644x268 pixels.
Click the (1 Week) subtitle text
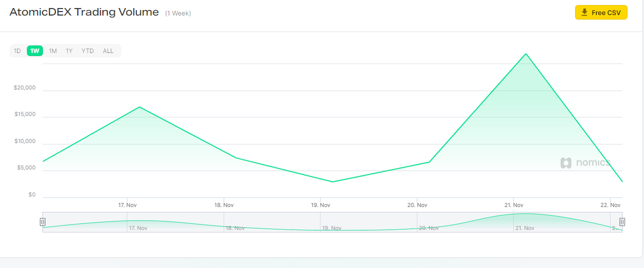[x=178, y=14]
